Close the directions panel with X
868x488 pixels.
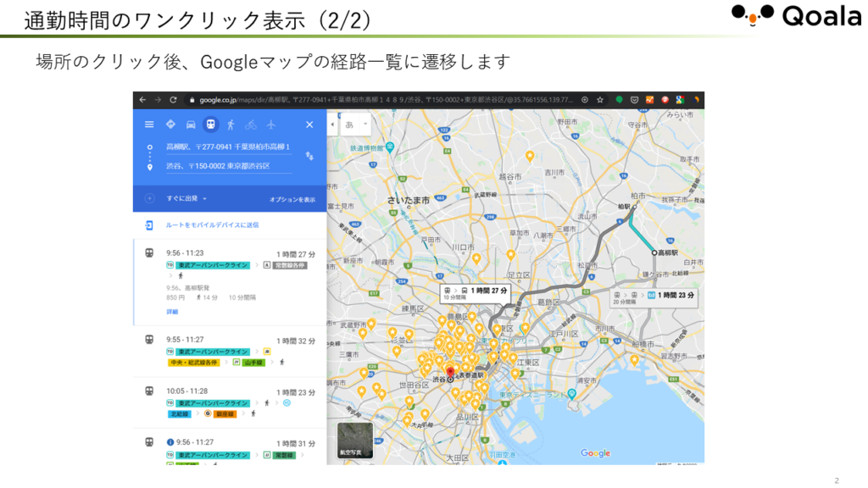(x=309, y=125)
